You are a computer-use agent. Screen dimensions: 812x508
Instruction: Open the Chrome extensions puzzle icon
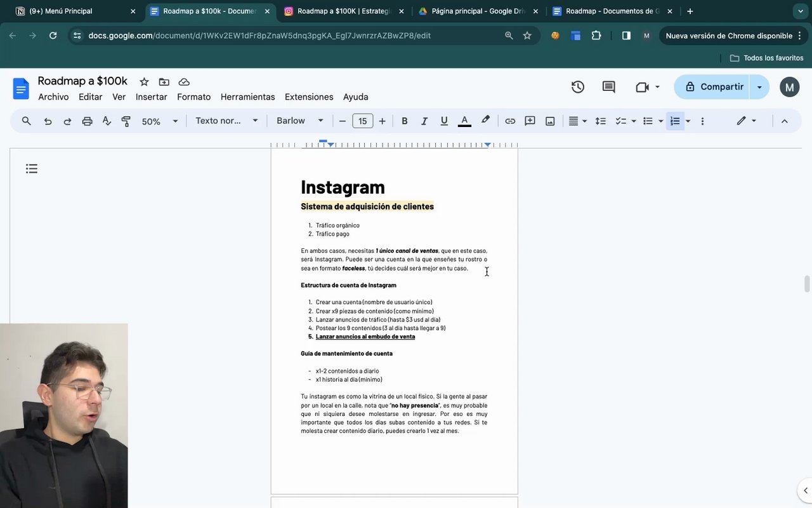pyautogui.click(x=596, y=36)
